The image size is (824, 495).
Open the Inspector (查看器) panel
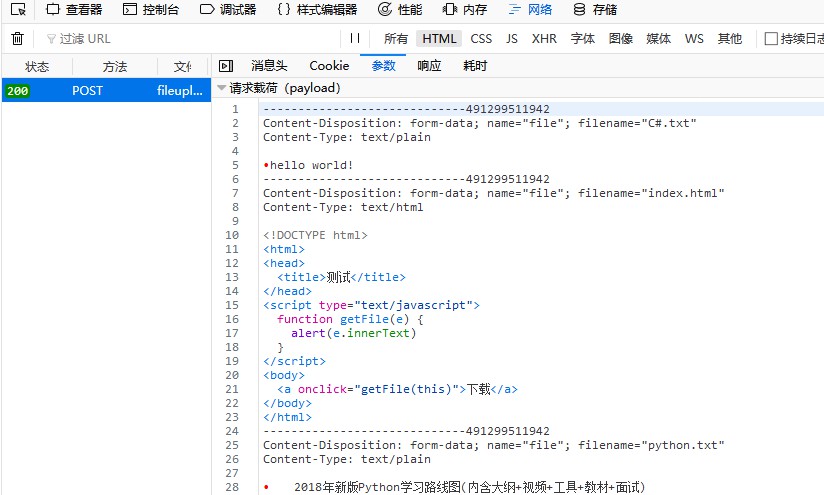[x=74, y=9]
